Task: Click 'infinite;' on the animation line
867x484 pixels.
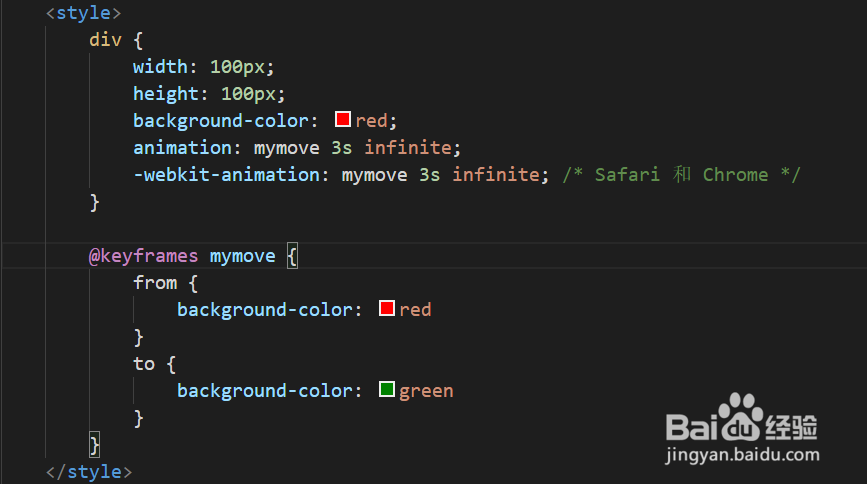Action: (412, 148)
